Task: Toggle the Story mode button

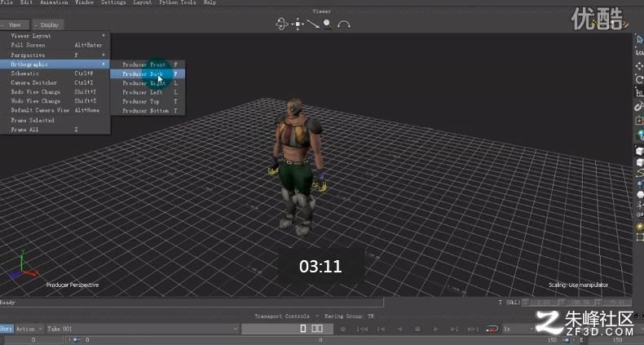Action: pyautogui.click(x=7, y=329)
